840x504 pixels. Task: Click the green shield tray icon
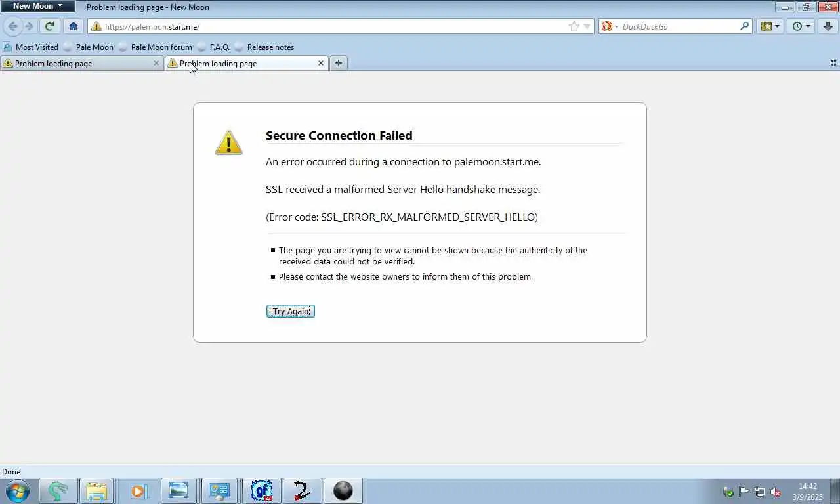[x=728, y=492]
